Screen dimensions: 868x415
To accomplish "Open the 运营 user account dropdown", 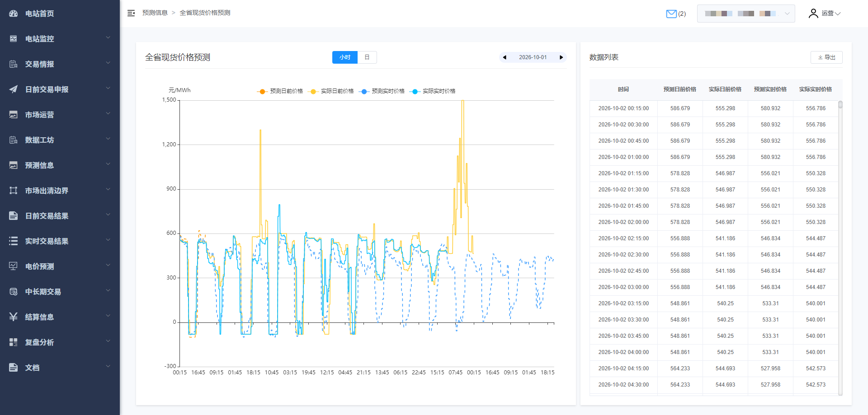I will (x=831, y=14).
